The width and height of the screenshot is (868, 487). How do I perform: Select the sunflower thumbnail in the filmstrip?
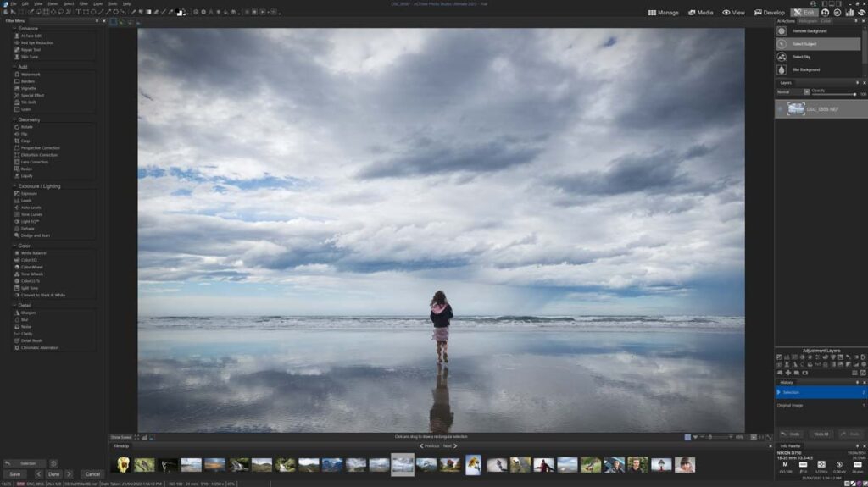point(473,465)
